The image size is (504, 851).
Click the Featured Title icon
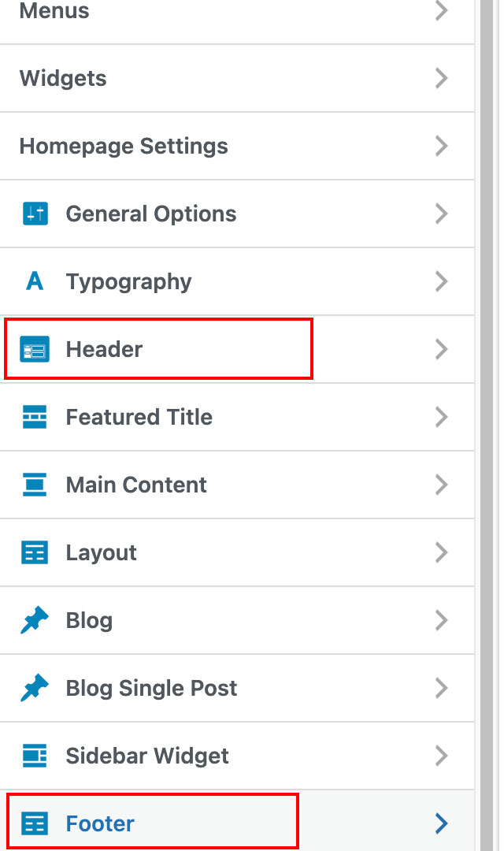[35, 417]
